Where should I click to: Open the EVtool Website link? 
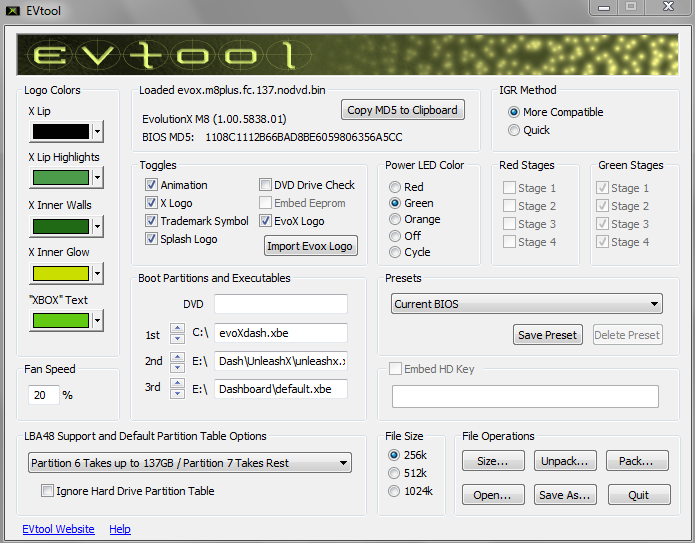pyautogui.click(x=58, y=529)
